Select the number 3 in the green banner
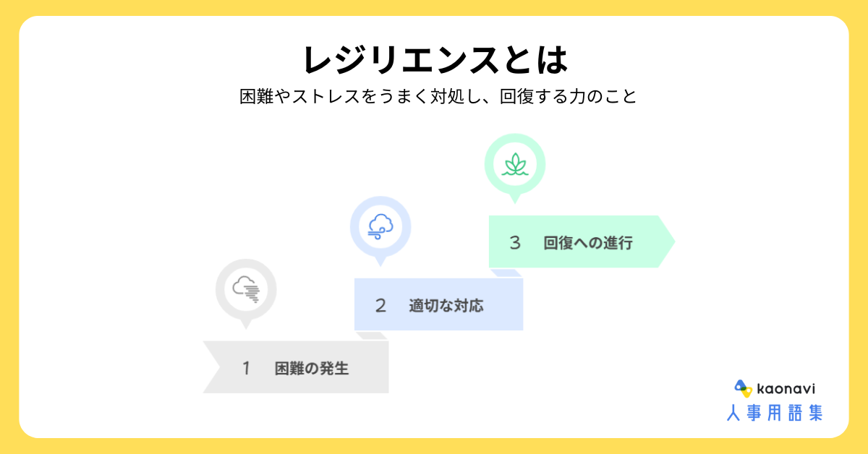The width and height of the screenshot is (868, 454). 515,242
